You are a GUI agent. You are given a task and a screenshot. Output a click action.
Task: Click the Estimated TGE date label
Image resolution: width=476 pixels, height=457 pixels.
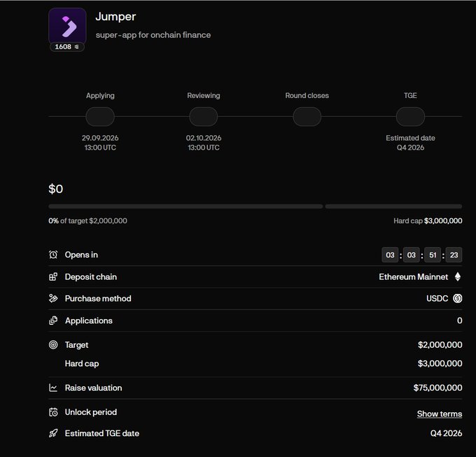(x=102, y=433)
